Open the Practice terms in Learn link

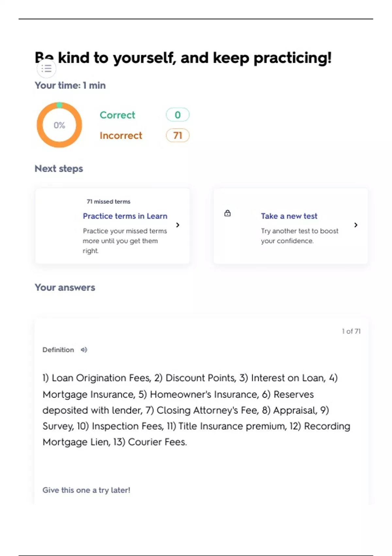click(125, 216)
